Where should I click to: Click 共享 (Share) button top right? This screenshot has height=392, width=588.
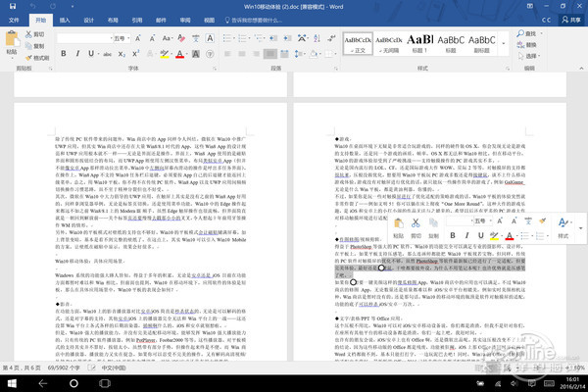(x=570, y=20)
